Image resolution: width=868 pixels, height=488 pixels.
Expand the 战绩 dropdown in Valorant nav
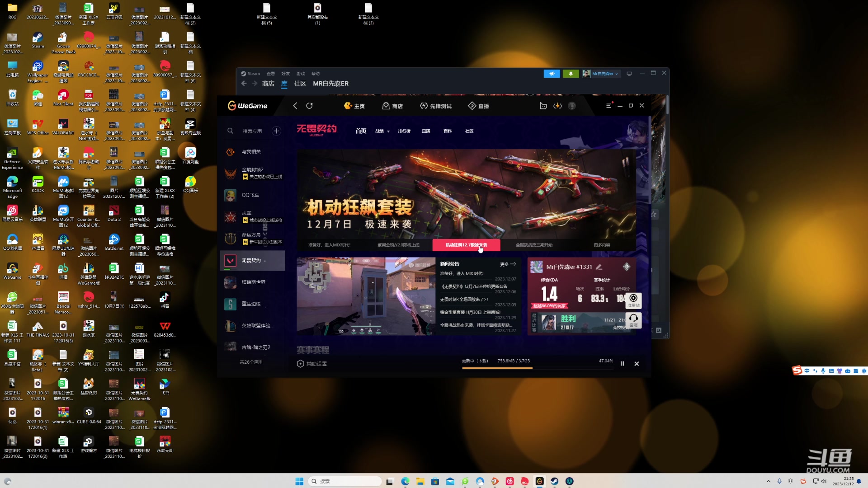[x=382, y=131]
